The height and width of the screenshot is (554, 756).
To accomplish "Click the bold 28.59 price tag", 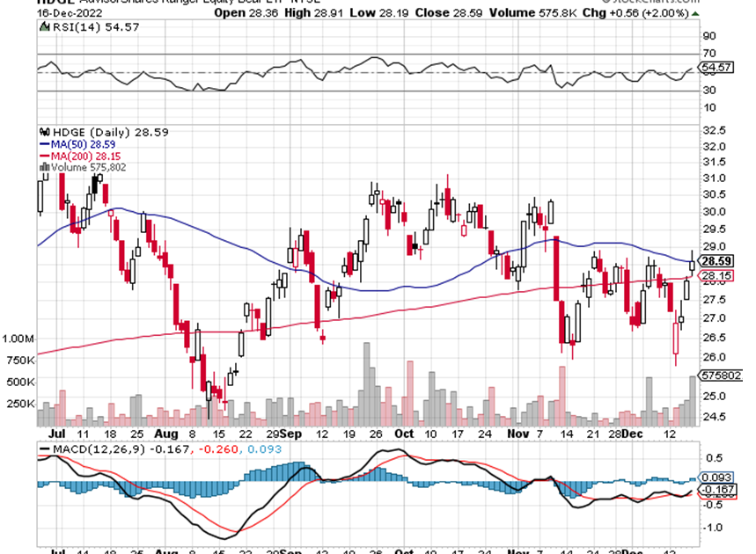I will (x=716, y=261).
